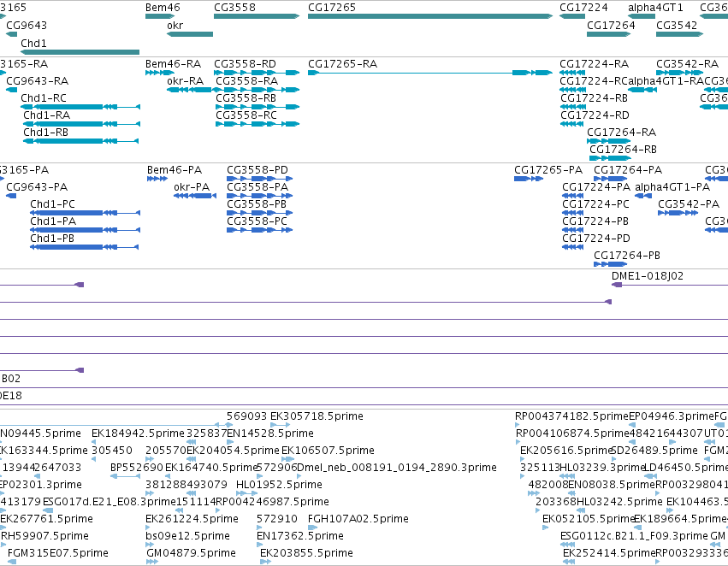Click the okr gene label
The width and height of the screenshot is (728, 566).
pos(175,25)
